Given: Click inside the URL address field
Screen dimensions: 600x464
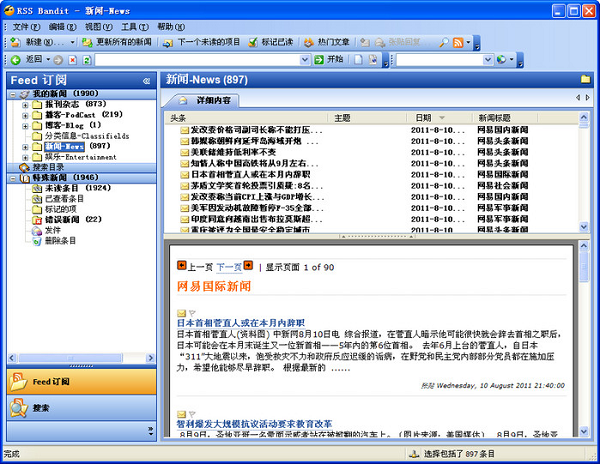Looking at the screenshot, I should point(197,60).
